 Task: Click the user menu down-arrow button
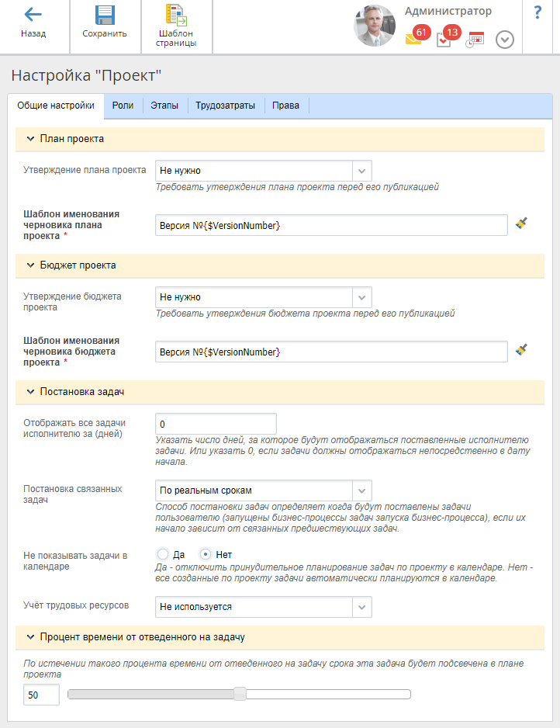(505, 40)
